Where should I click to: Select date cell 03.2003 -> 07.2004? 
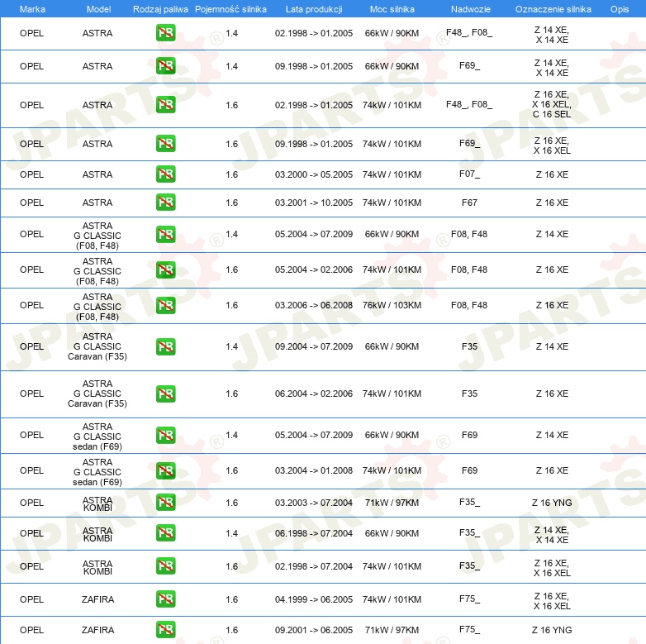point(314,503)
